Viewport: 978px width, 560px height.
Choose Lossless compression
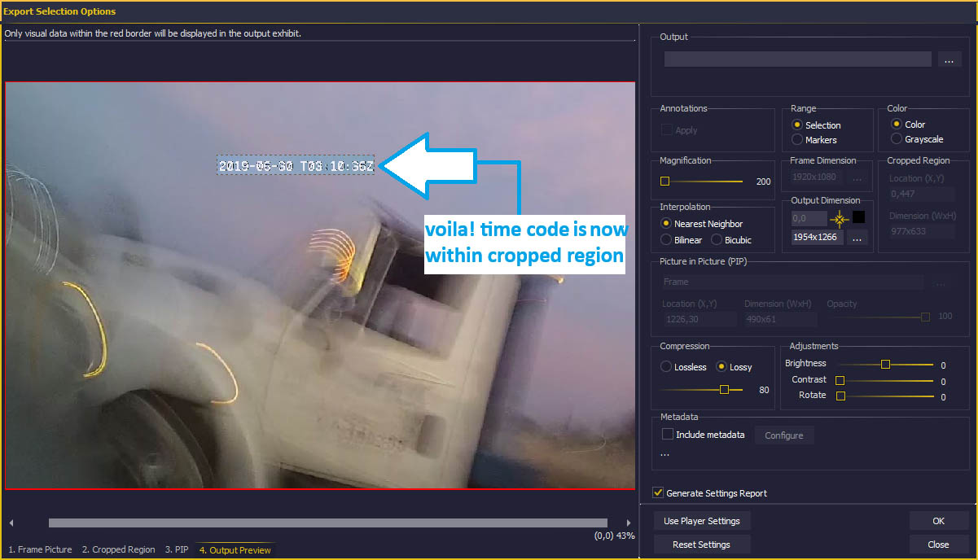coord(683,367)
